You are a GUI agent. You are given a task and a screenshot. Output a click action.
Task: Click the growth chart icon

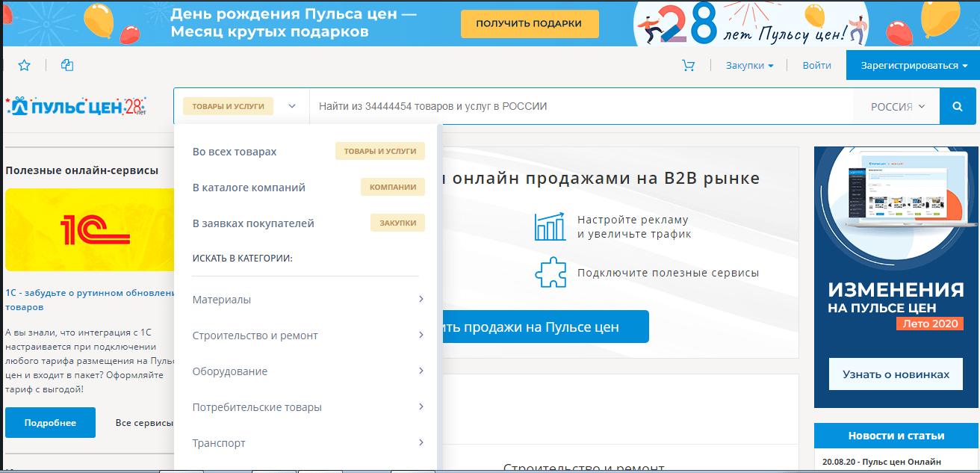(x=550, y=226)
